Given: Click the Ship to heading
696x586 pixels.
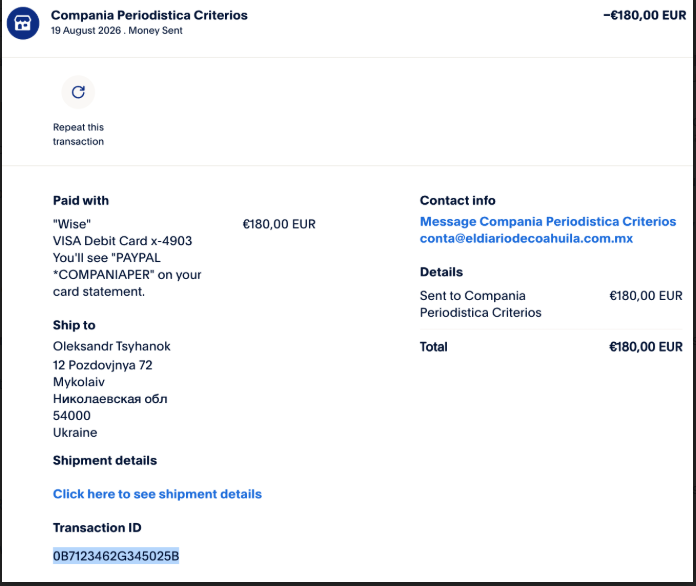Looking at the screenshot, I should tap(74, 325).
